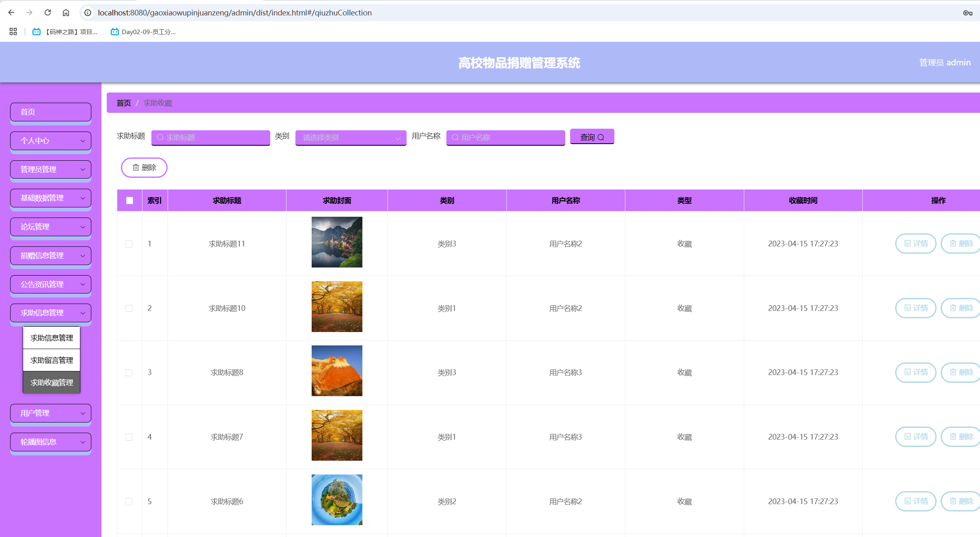Open the cover image of 求助标题10

click(337, 306)
